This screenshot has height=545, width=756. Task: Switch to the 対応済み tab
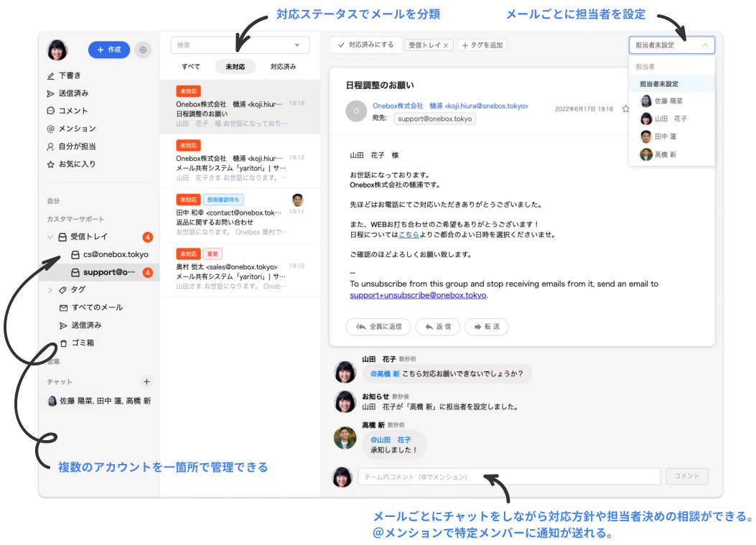(283, 67)
